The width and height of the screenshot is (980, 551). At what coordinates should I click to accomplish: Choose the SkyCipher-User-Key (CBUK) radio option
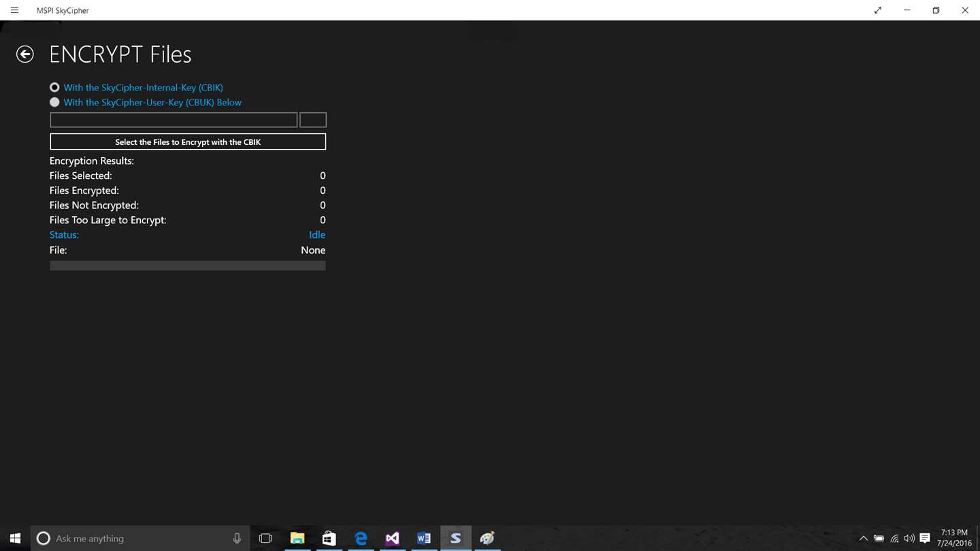tap(54, 102)
